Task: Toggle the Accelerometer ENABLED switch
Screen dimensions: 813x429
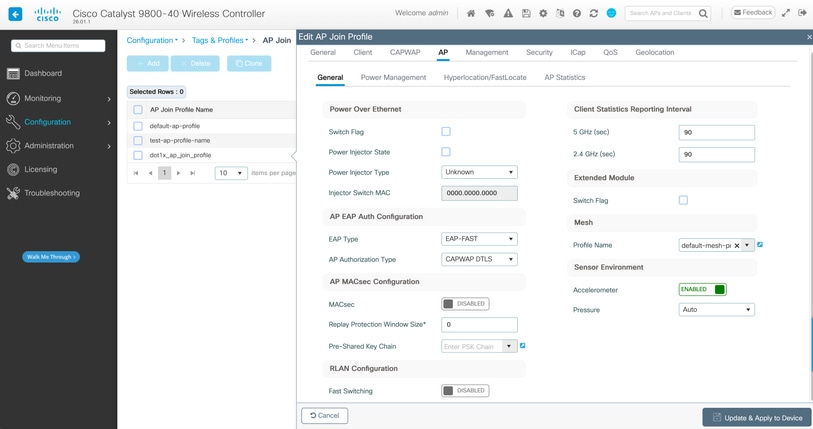Action: click(x=703, y=289)
